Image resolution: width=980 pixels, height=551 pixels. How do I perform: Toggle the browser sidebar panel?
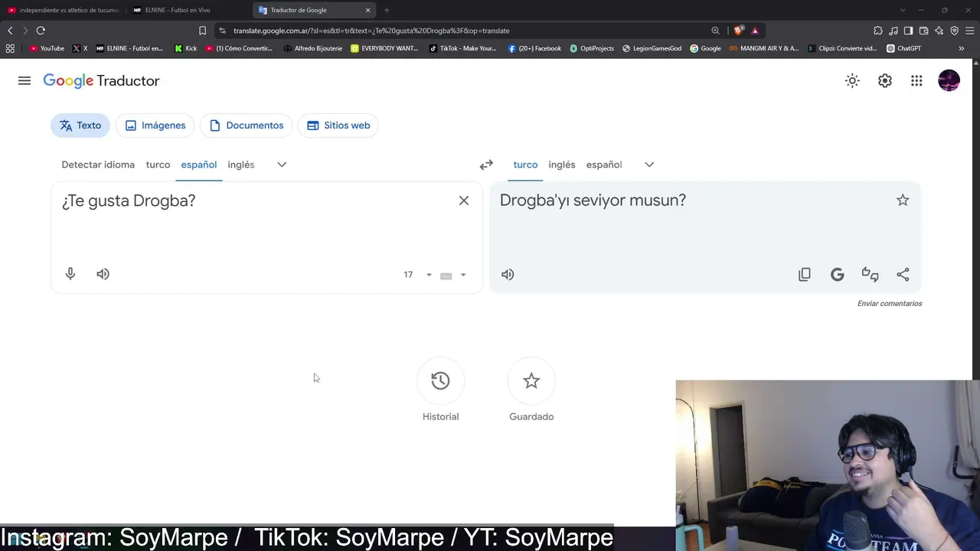(908, 31)
